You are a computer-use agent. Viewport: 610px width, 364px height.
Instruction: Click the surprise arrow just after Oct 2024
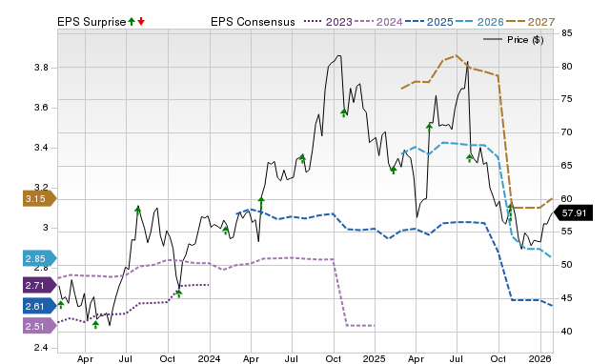(x=343, y=113)
